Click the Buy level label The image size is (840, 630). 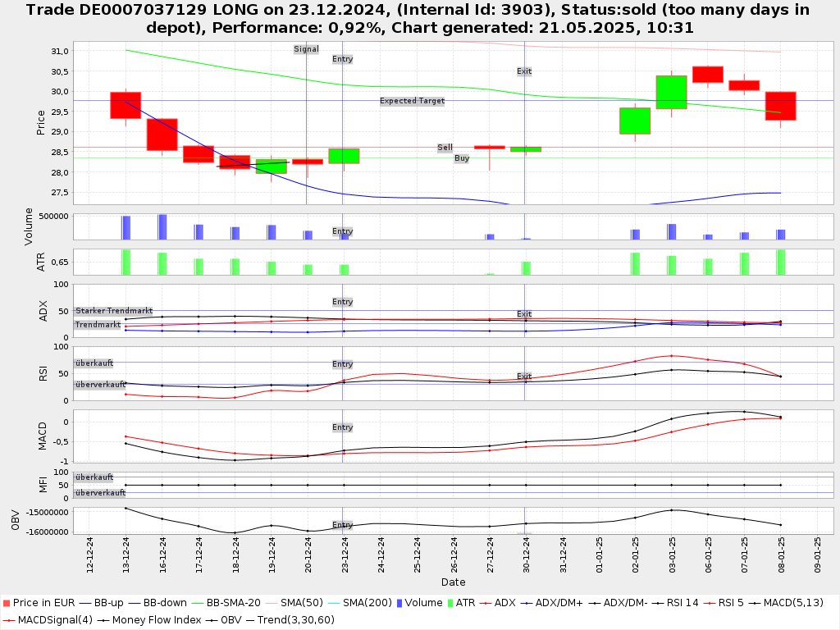click(x=462, y=158)
